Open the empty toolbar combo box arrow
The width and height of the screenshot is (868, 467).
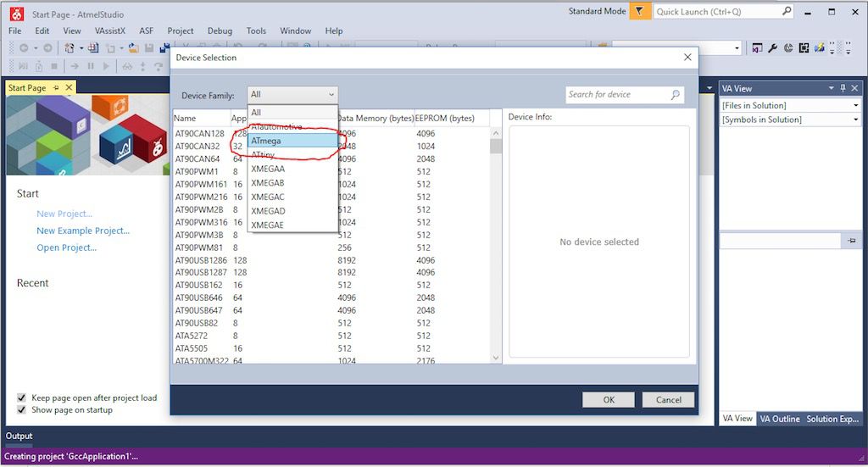737,48
